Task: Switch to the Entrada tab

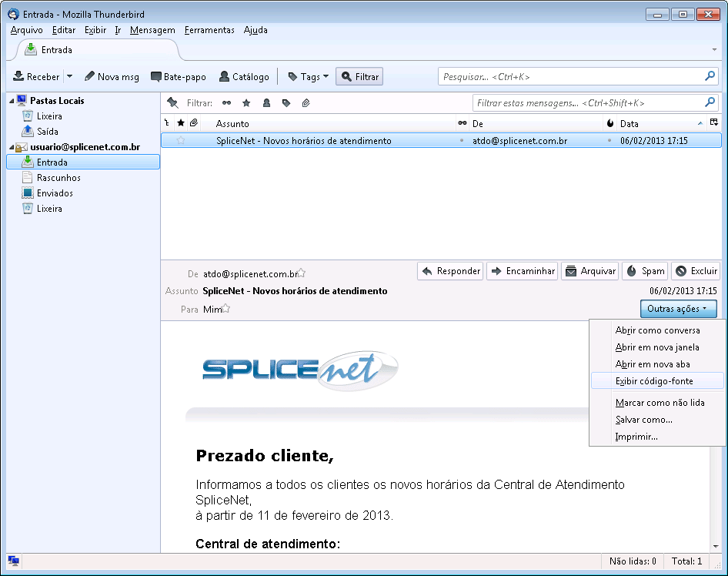Action: 98,50
